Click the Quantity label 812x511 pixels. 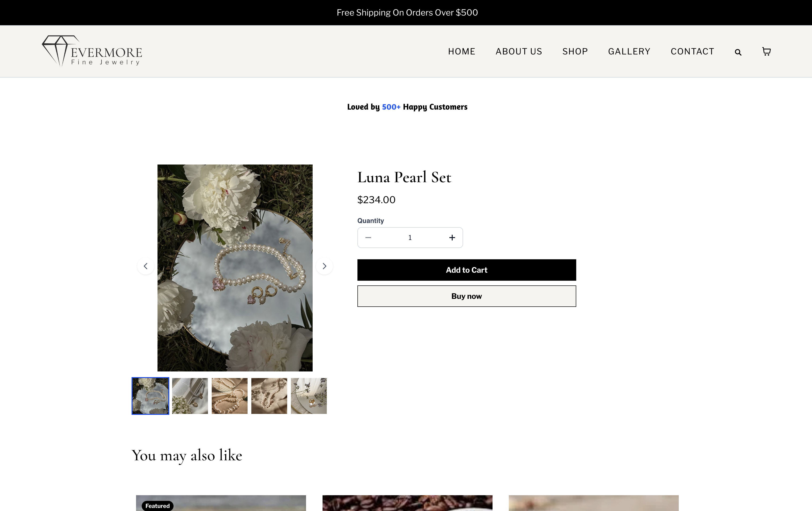[371, 221]
